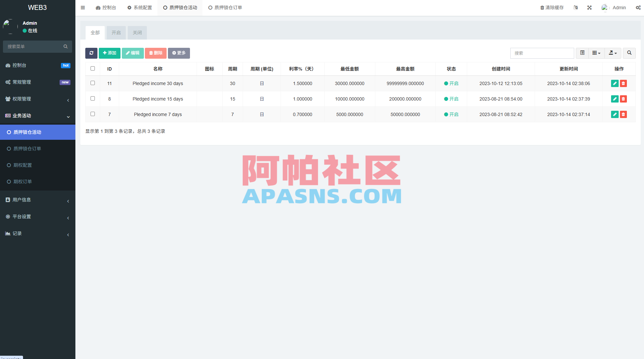Open 期权配置 in the sidebar

pyautogui.click(x=38, y=165)
